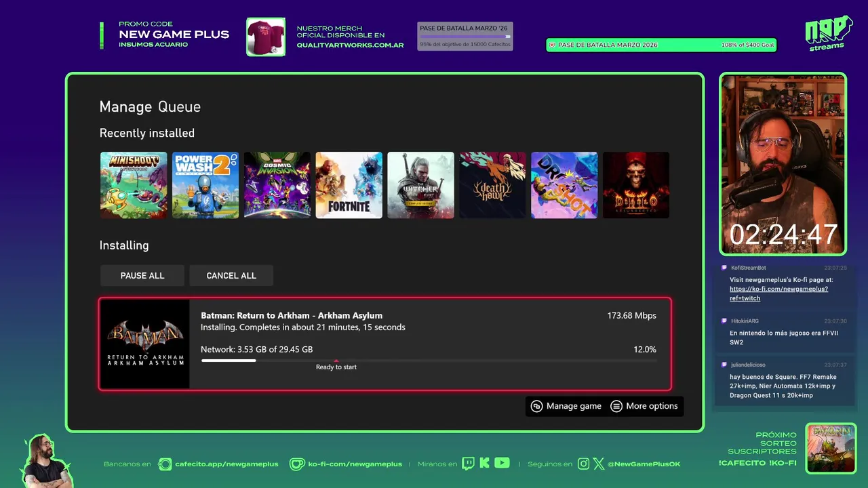868x488 pixels.
Task: Click the Manage Queue heading
Action: coord(150,107)
